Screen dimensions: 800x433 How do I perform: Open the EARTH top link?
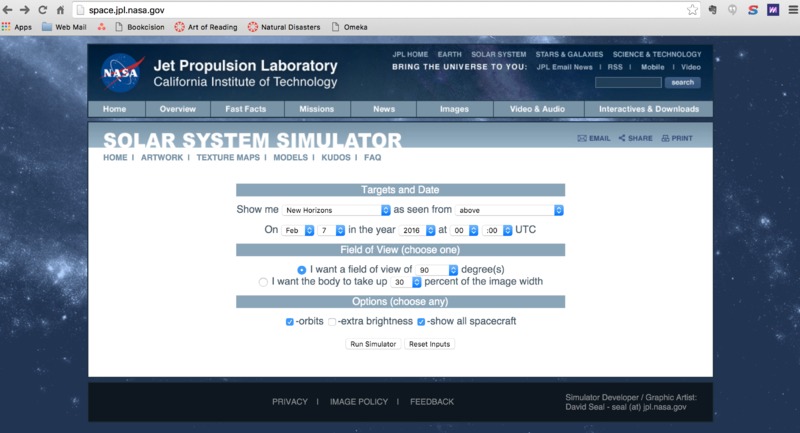tap(449, 54)
